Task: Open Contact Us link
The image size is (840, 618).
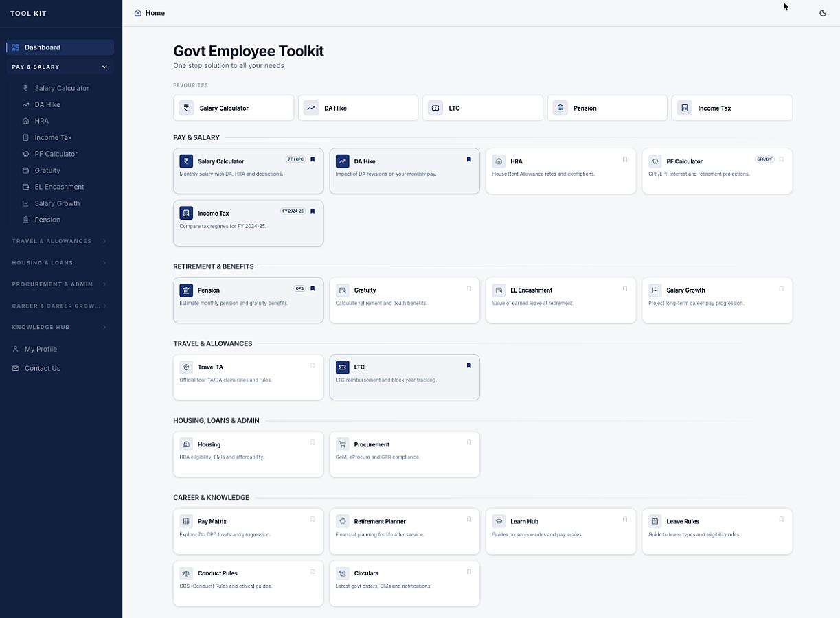Action: tap(42, 368)
